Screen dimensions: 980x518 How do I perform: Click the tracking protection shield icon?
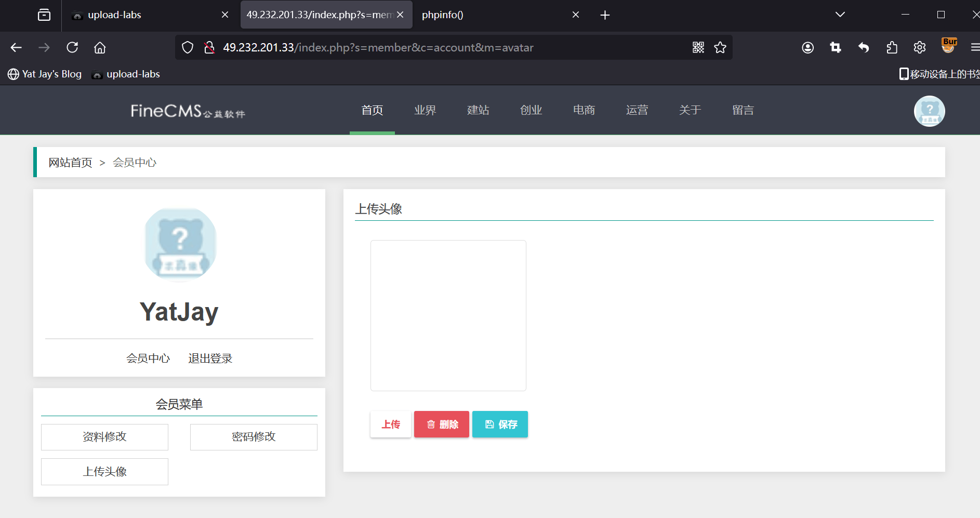point(188,48)
